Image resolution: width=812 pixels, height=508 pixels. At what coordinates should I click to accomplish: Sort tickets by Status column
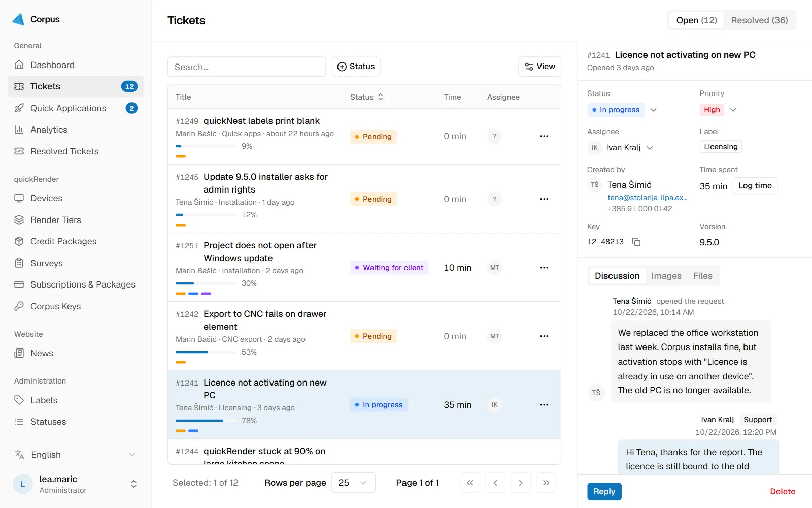(x=366, y=97)
